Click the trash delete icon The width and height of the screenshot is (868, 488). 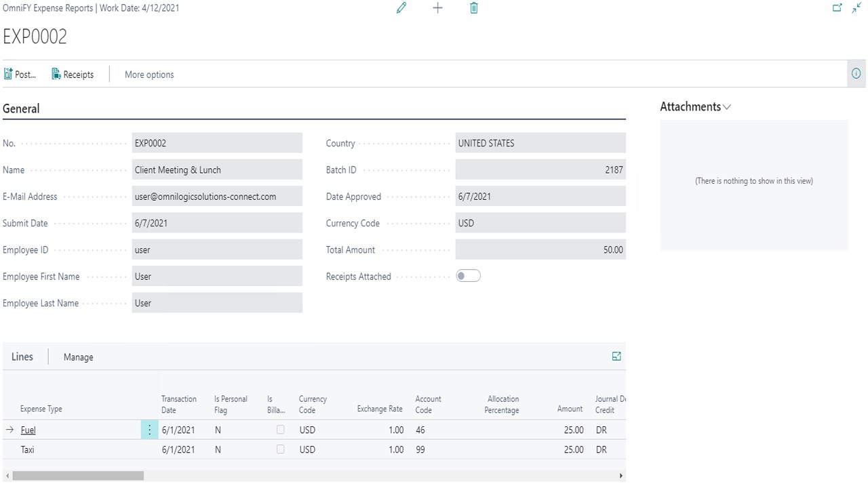(474, 8)
